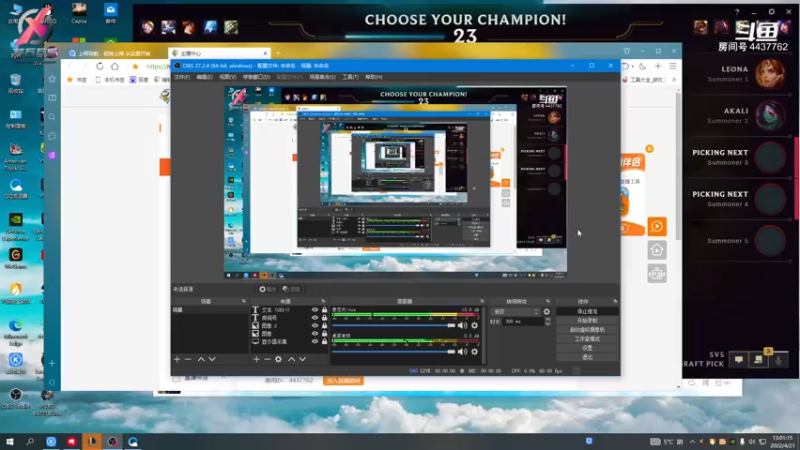800x450 pixels.
Task: Open the 渐变 transition type dropdown
Action: point(515,311)
